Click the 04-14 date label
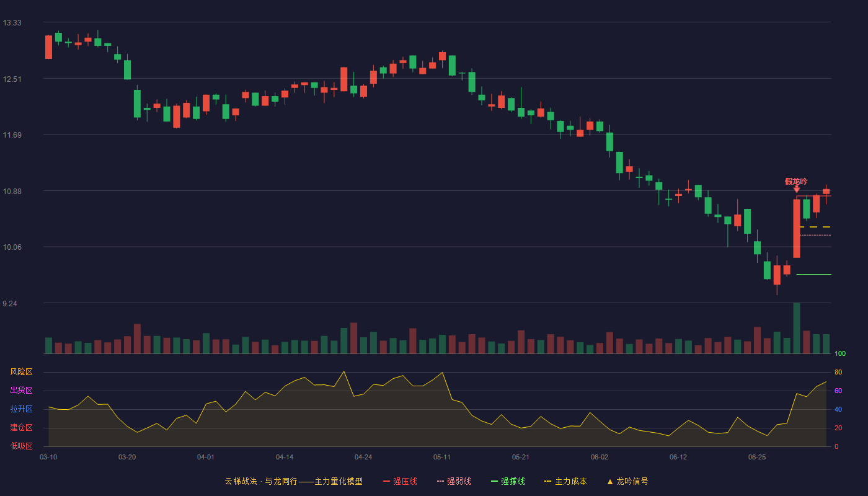 pos(285,457)
